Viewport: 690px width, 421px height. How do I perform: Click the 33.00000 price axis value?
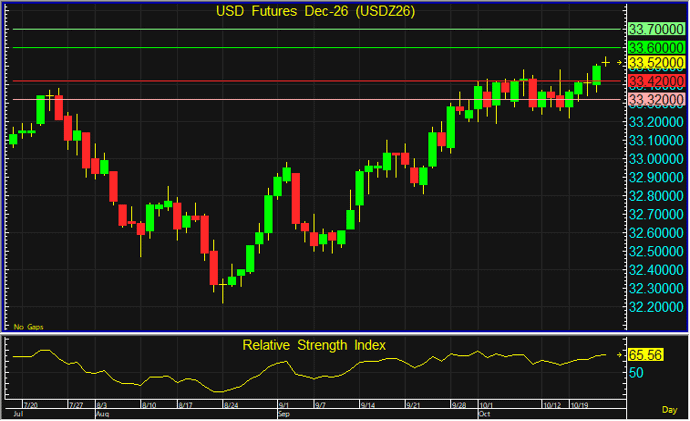tap(656, 159)
